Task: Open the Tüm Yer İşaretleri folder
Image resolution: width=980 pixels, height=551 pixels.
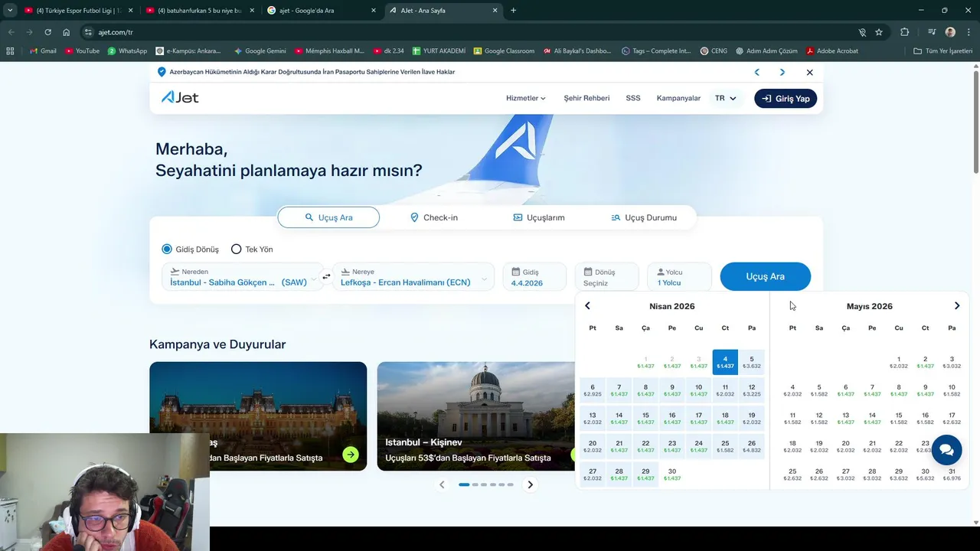Action: 942,51
